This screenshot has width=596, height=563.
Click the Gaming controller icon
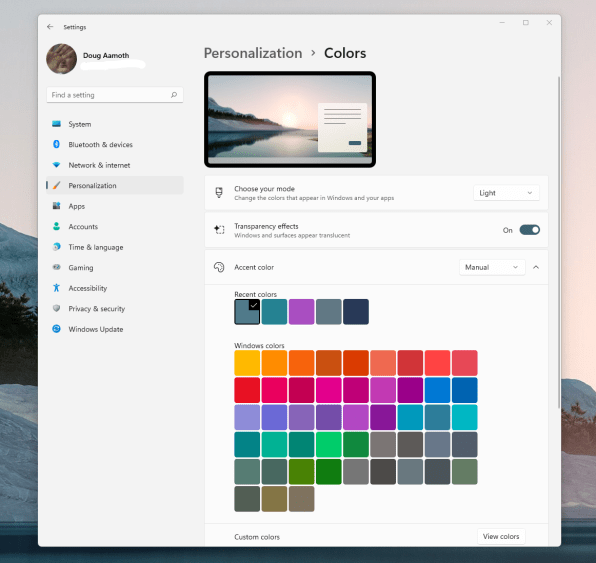pyautogui.click(x=57, y=267)
